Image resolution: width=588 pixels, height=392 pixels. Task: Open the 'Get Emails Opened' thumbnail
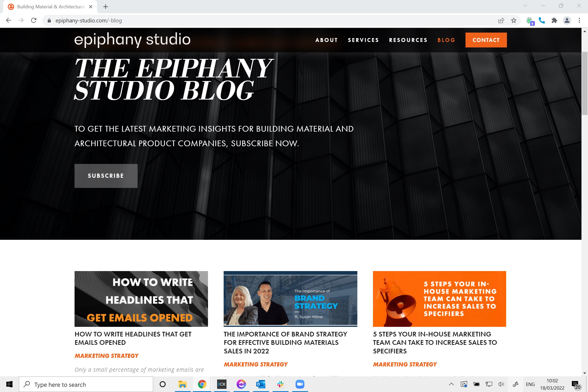coord(141,299)
